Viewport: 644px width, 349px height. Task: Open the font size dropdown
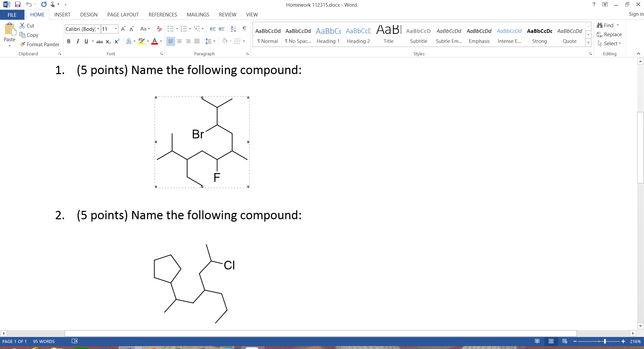click(x=116, y=29)
